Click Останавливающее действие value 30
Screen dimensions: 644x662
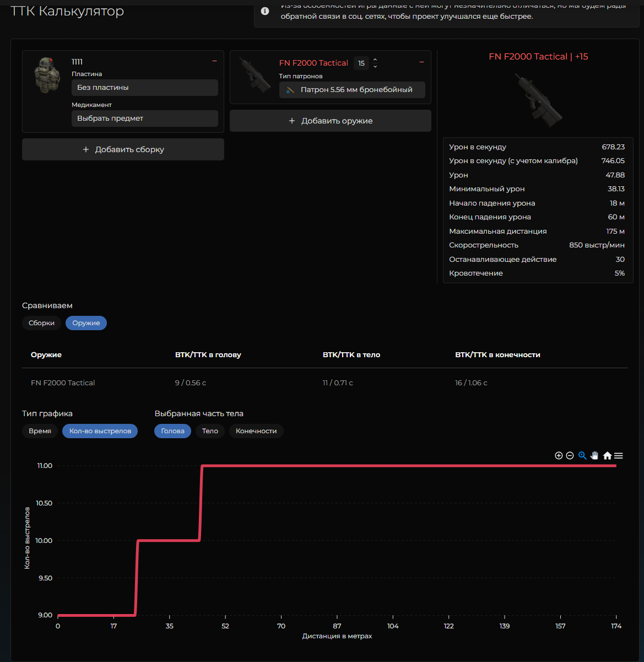coord(620,260)
